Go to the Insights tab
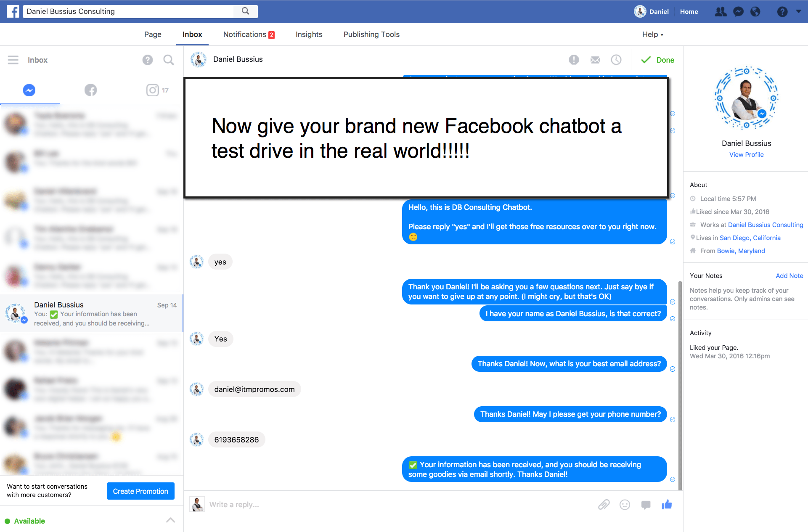This screenshot has height=532, width=808. point(309,34)
